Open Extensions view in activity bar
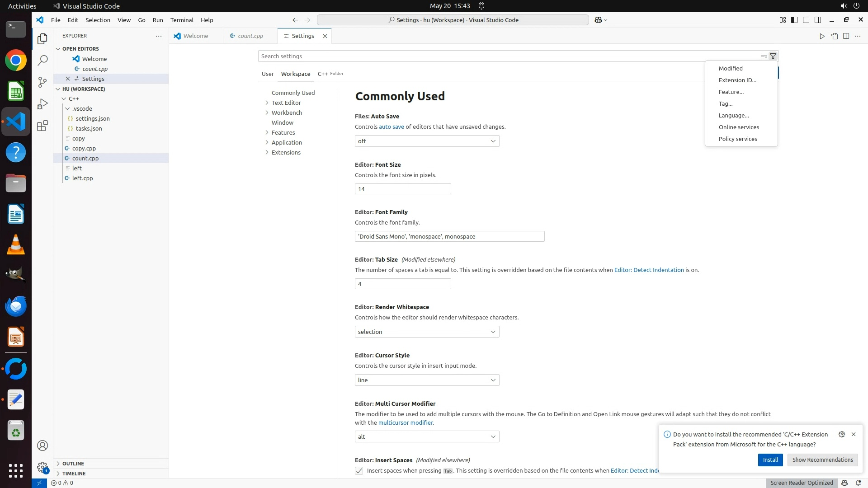This screenshot has height=488, width=868. pos(42,126)
